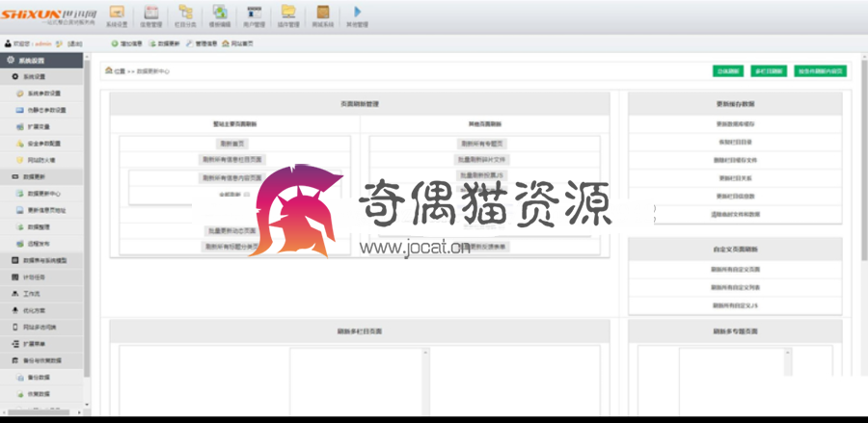Click green 总体刷新 button
868x423 pixels.
[728, 71]
